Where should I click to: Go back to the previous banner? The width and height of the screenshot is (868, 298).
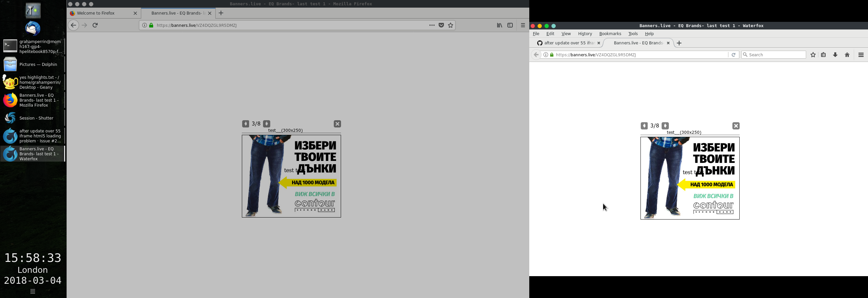click(x=246, y=124)
